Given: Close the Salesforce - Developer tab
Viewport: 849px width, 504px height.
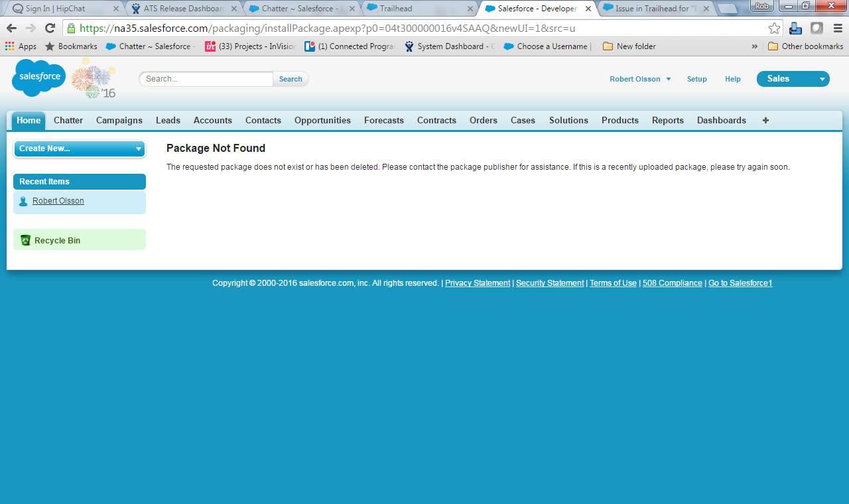Looking at the screenshot, I should tap(588, 9).
